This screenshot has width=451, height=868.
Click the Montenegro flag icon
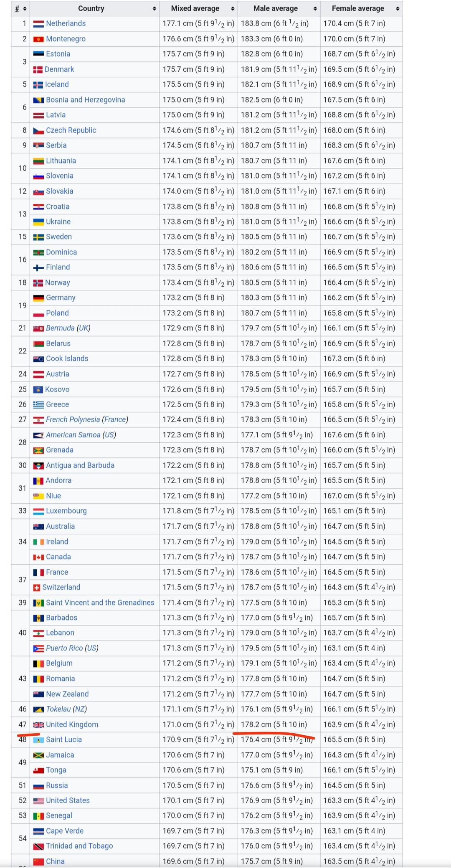pyautogui.click(x=38, y=39)
